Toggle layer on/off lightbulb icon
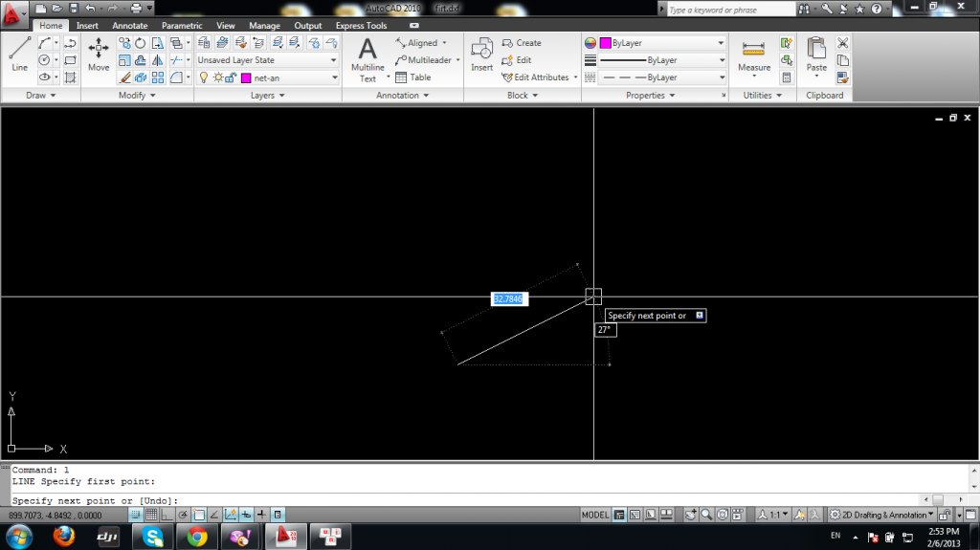The width and height of the screenshot is (980, 550). [x=204, y=77]
